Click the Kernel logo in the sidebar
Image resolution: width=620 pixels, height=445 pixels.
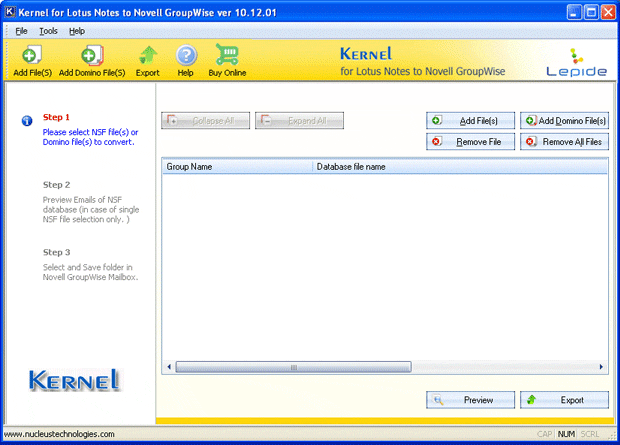pos(75,380)
